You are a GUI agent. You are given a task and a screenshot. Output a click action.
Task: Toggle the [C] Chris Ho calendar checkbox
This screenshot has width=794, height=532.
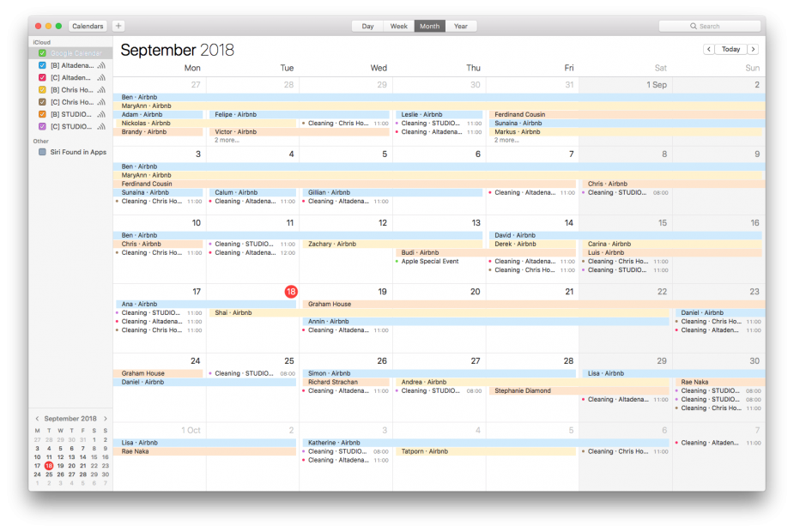click(43, 102)
